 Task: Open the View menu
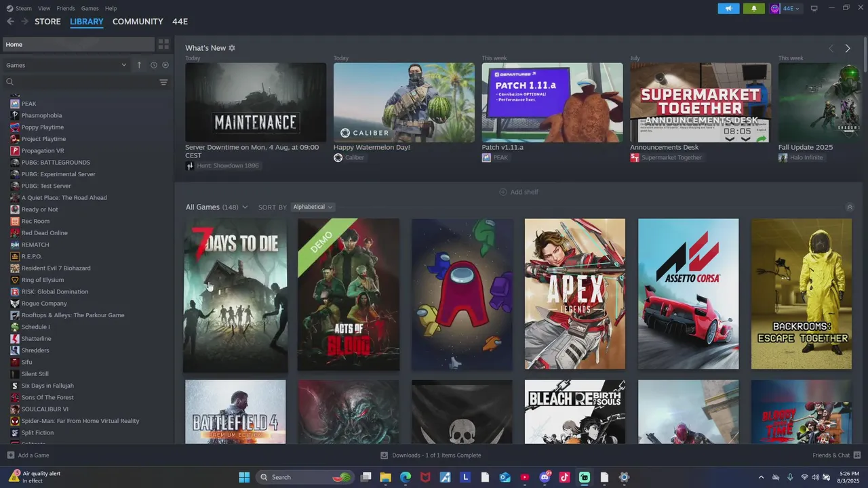pos(44,8)
